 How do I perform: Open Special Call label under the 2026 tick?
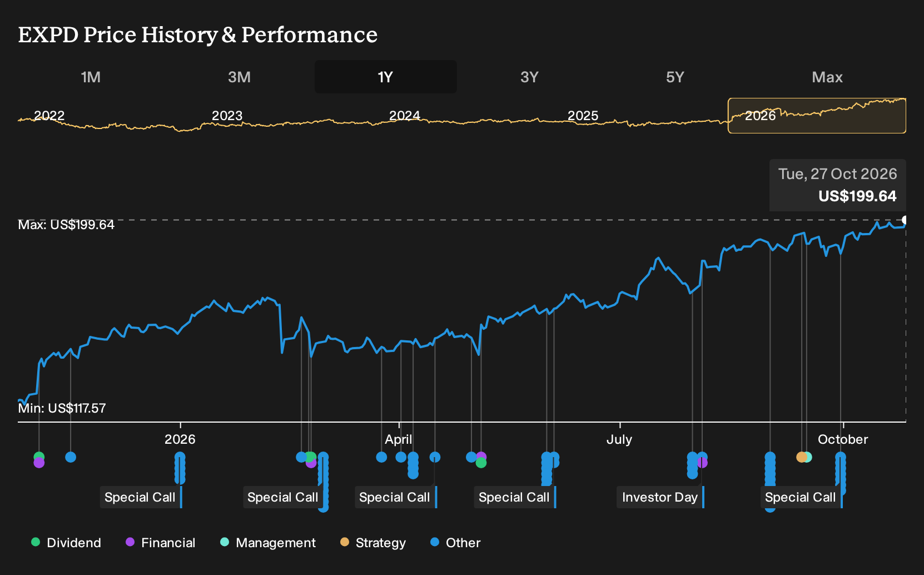(x=140, y=497)
